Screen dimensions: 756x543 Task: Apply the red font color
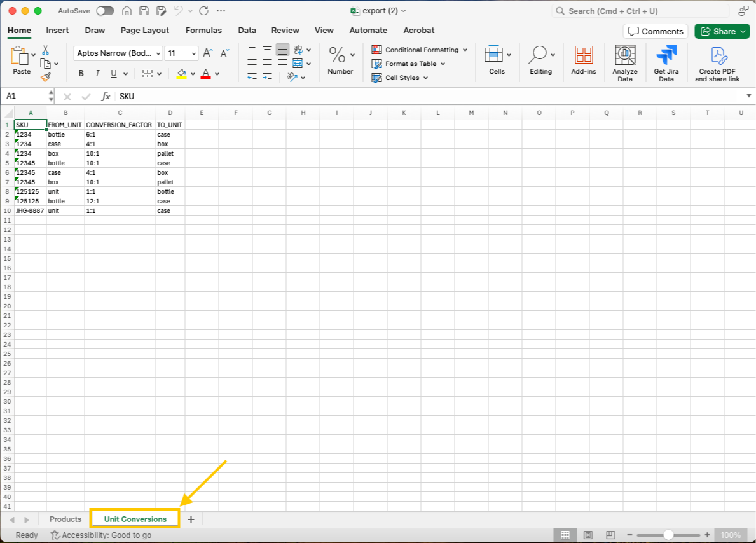point(206,73)
